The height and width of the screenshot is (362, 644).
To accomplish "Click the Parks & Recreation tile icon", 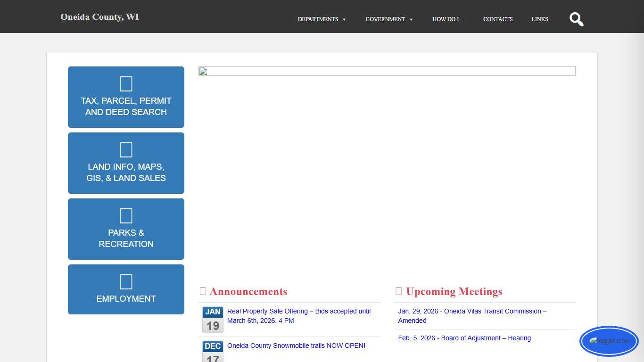I will pyautogui.click(x=126, y=216).
